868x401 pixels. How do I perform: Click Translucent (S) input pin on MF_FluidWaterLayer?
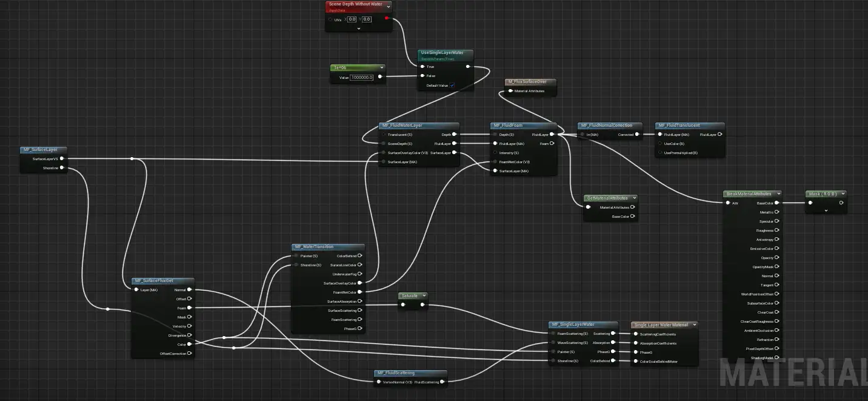[383, 135]
